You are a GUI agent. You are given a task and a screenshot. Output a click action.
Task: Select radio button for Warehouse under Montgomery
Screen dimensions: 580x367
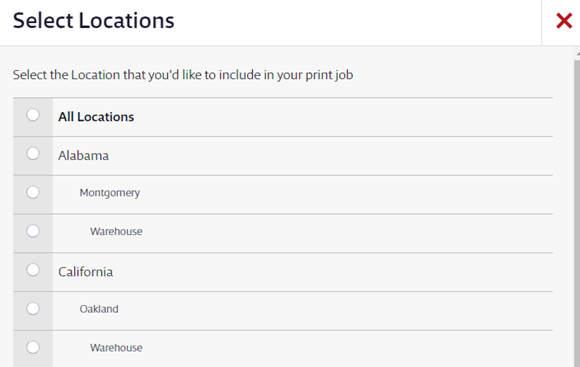tap(33, 231)
